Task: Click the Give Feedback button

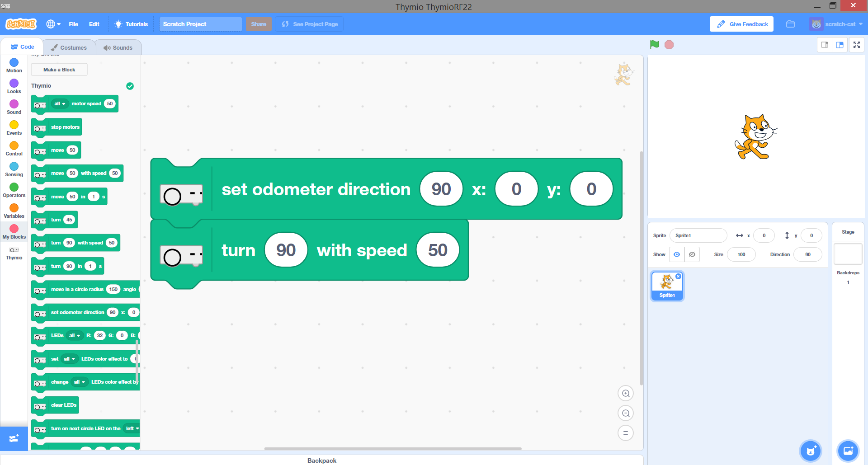Action: click(x=741, y=24)
